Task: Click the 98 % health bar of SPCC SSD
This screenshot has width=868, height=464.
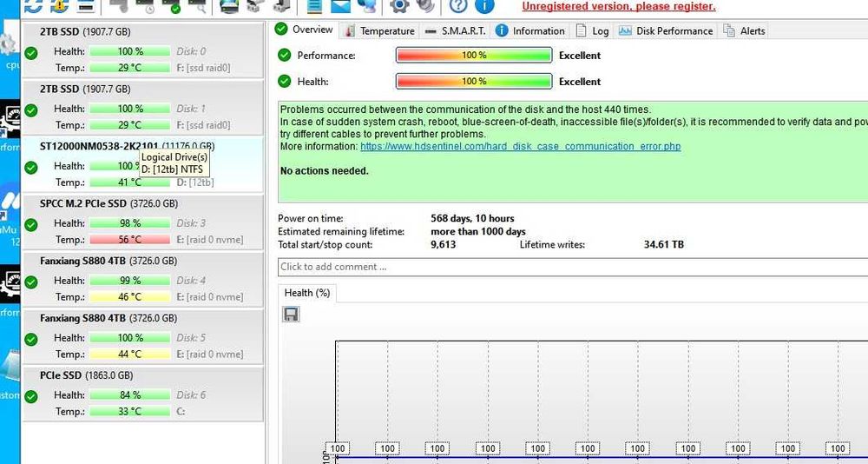Action: (129, 223)
